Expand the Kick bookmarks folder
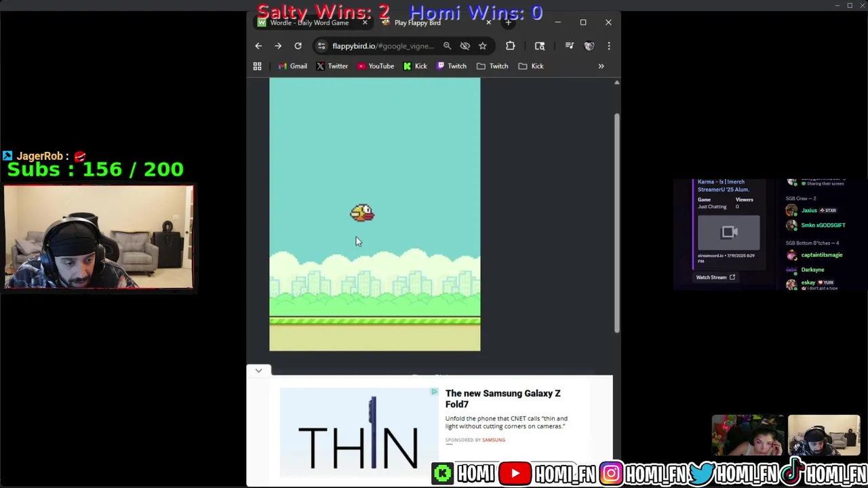868x488 pixels. (x=531, y=66)
